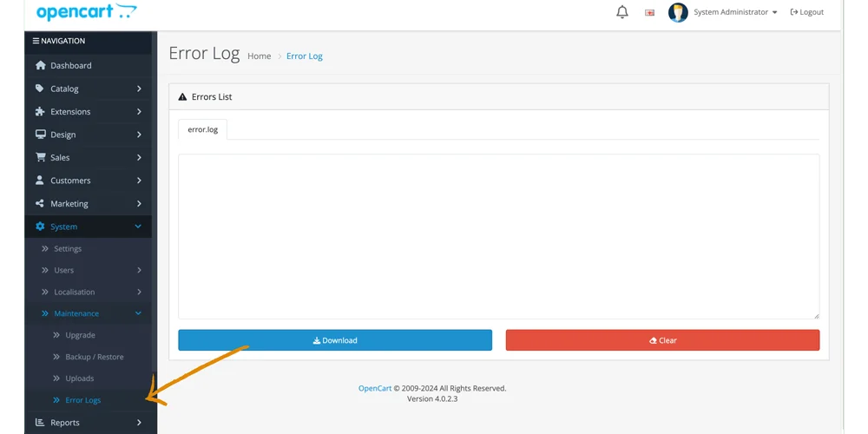Screen dimensions: 868x434
Task: Expand the Users submenu chevron
Action: [139, 270]
